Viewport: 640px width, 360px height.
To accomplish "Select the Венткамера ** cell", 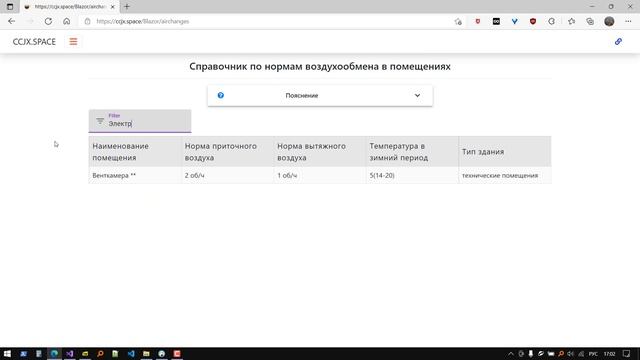I will point(135,176).
